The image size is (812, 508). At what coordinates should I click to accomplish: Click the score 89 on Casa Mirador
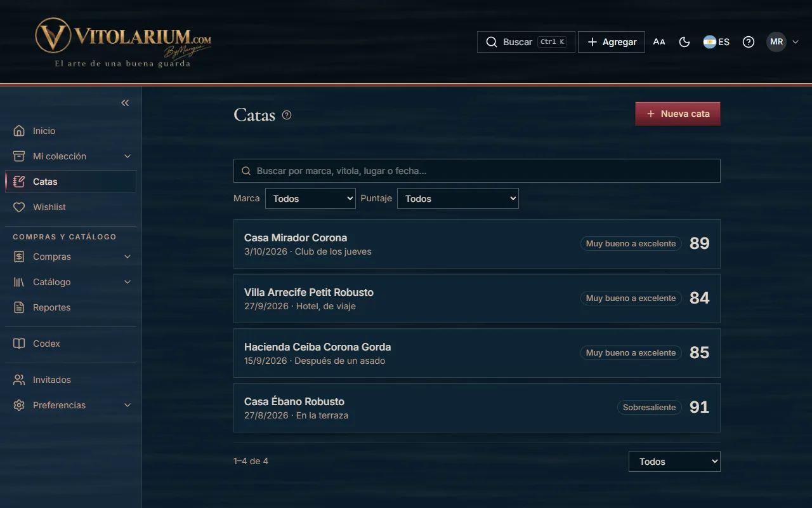coord(700,243)
